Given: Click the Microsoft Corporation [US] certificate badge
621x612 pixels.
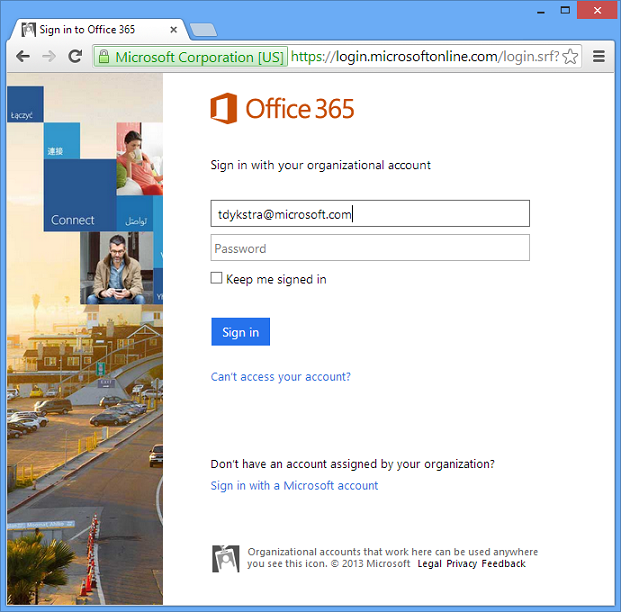Looking at the screenshot, I should 190,57.
